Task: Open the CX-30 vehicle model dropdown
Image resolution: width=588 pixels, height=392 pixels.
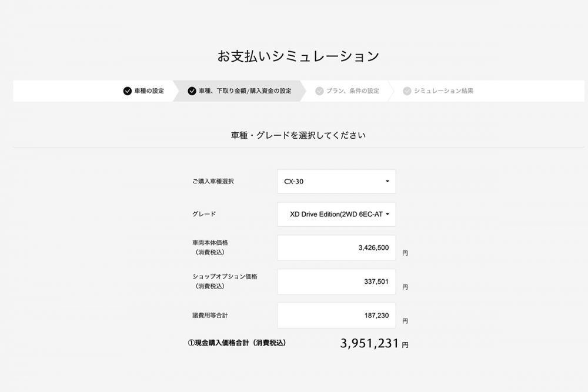Action: pyautogui.click(x=336, y=182)
